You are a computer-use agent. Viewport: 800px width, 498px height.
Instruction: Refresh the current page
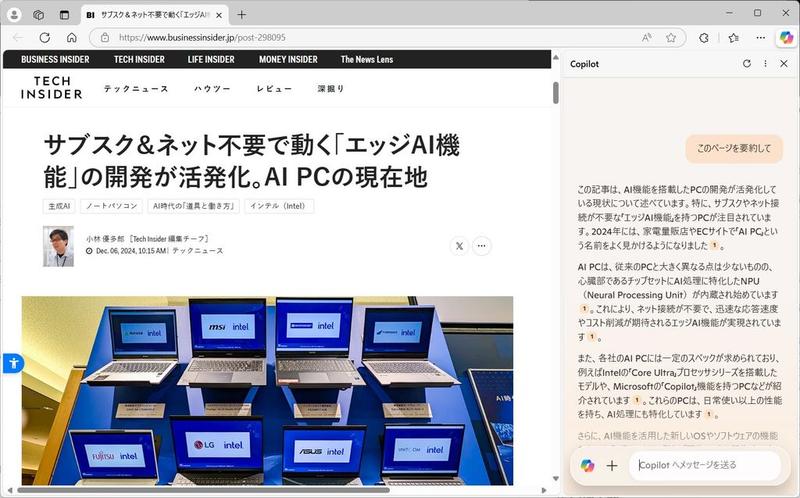click(x=45, y=37)
